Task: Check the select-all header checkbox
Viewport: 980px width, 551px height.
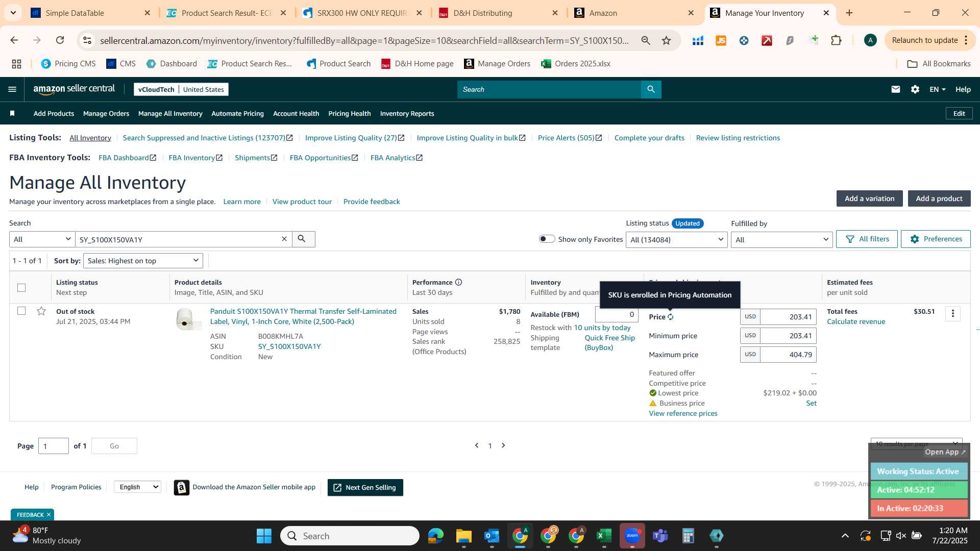Action: [x=21, y=288]
